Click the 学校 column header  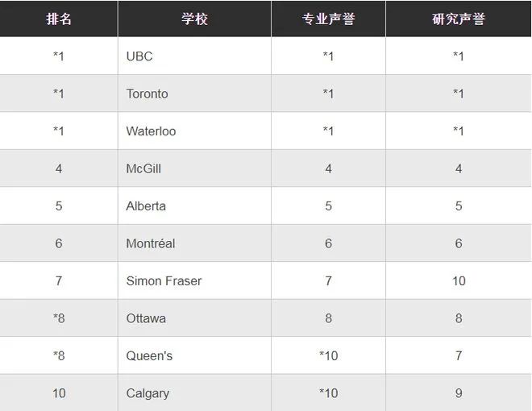[x=194, y=19]
